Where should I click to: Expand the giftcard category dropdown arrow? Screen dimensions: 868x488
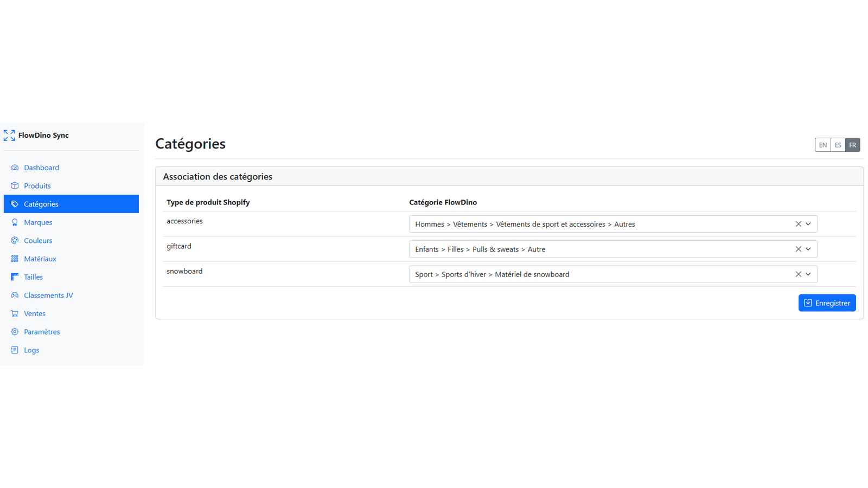point(808,249)
